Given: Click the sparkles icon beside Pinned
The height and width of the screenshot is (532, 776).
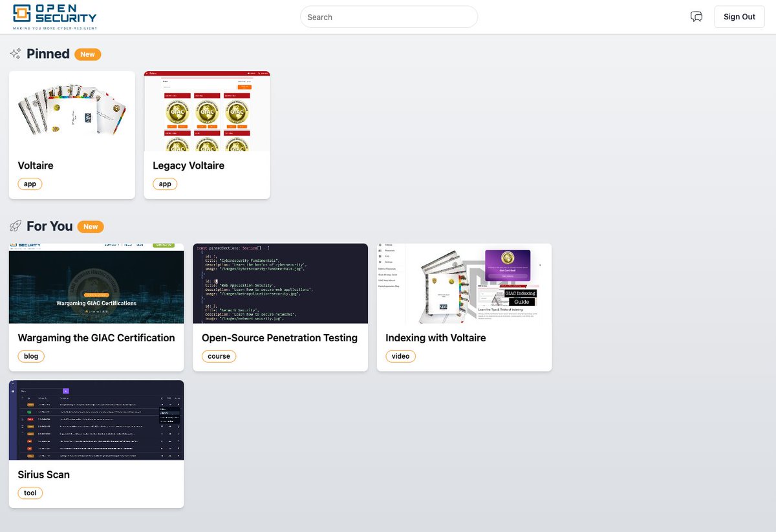Looking at the screenshot, I should pyautogui.click(x=16, y=54).
